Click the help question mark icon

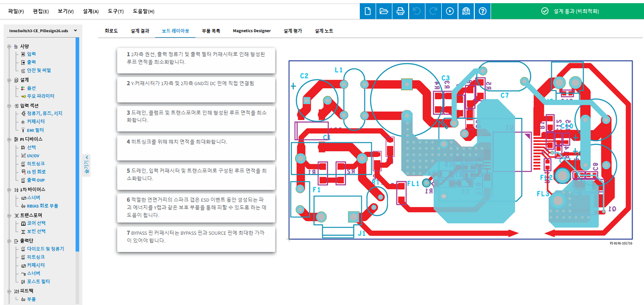tap(482, 11)
